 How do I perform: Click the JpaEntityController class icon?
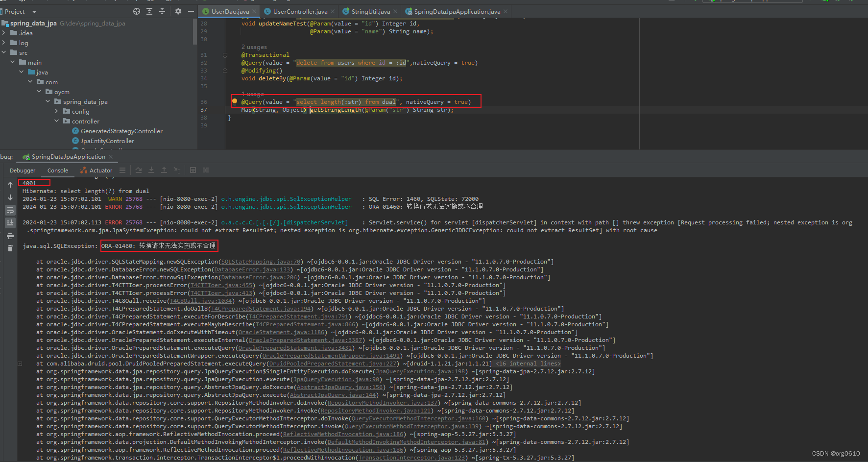75,141
